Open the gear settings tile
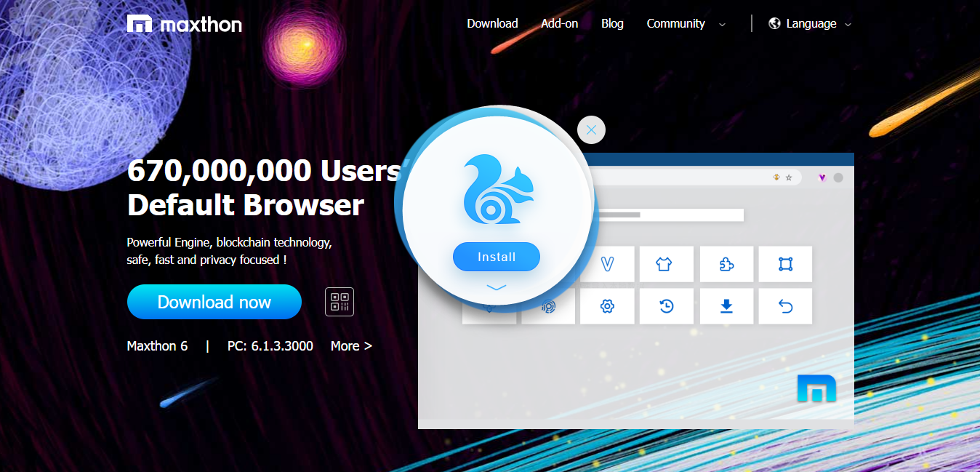Screen dimensions: 980x472 point(607,306)
